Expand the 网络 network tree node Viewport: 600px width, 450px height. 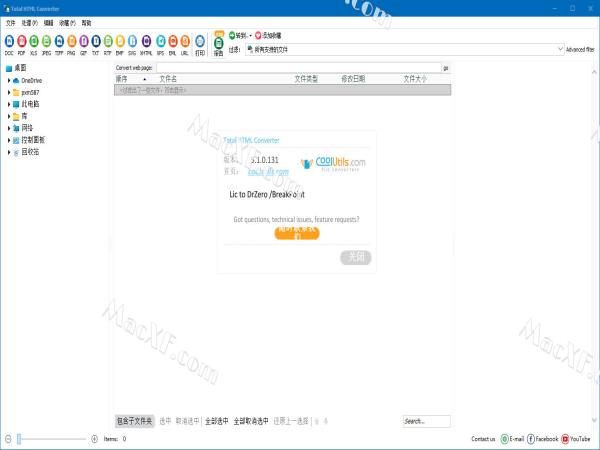[9, 128]
